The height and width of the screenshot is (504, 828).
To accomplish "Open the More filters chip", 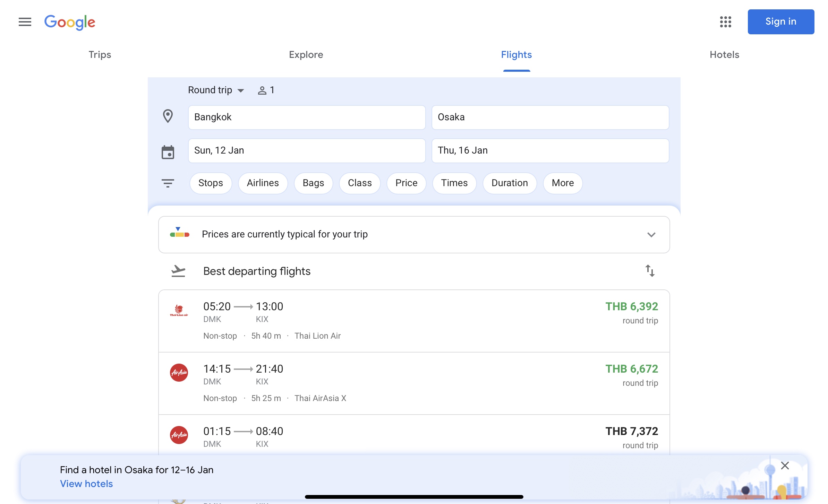I will coord(563,183).
